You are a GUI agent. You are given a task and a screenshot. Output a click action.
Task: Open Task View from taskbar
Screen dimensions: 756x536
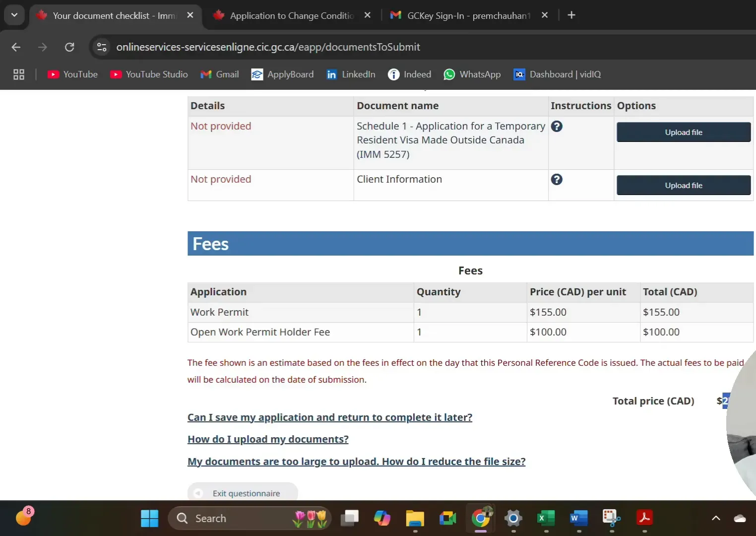pyautogui.click(x=350, y=519)
